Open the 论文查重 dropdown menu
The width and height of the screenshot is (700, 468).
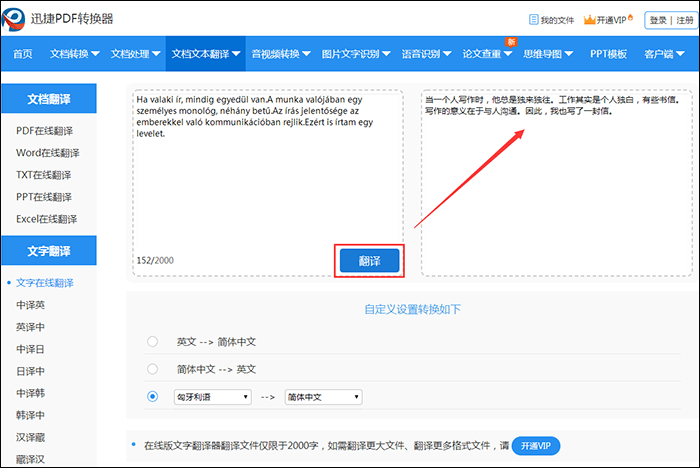(x=487, y=54)
